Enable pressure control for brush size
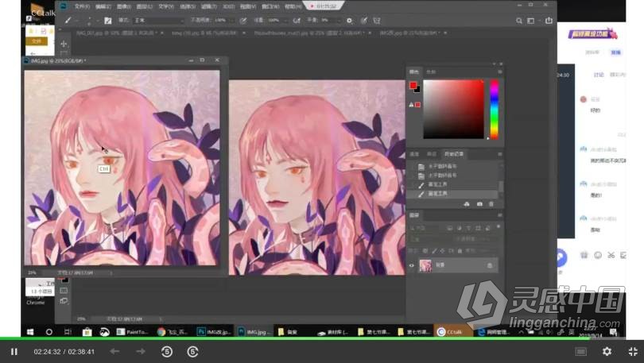 click(x=363, y=21)
